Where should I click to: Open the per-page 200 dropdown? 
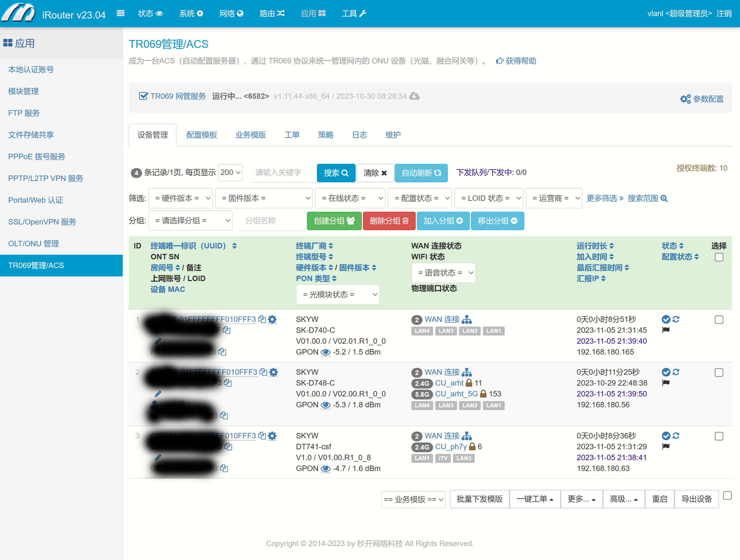click(230, 173)
